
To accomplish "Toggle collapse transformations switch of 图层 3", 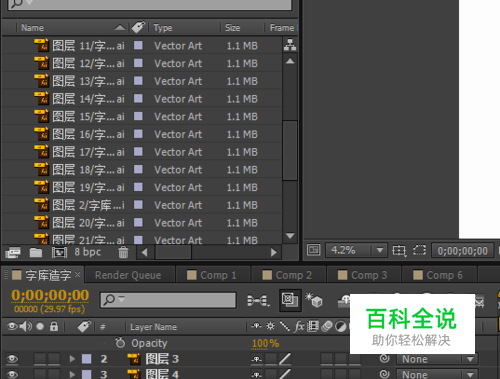I will tap(271, 359).
